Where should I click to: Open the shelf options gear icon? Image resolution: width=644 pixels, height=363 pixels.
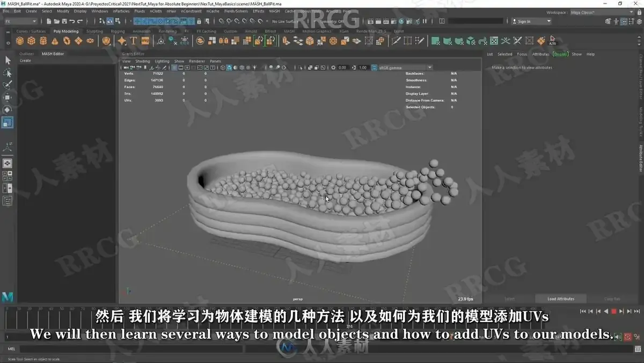coord(8,43)
